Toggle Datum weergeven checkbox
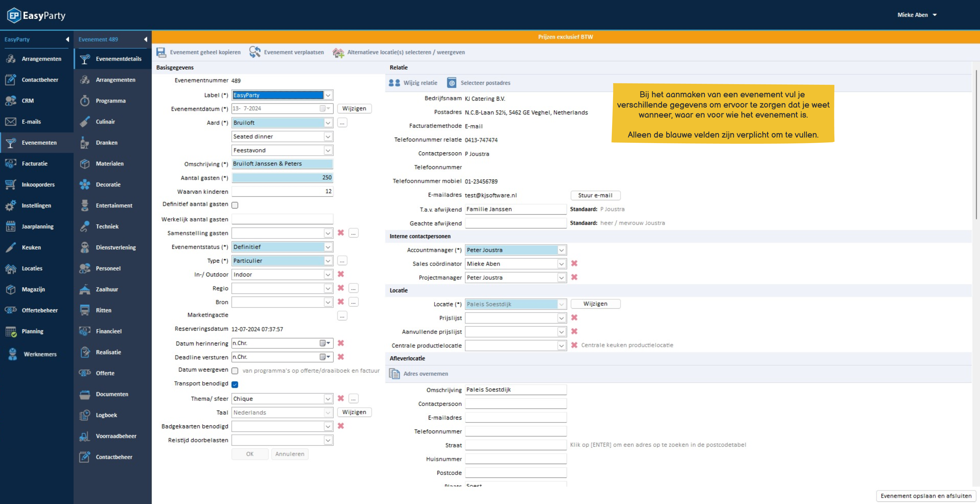 pyautogui.click(x=235, y=370)
